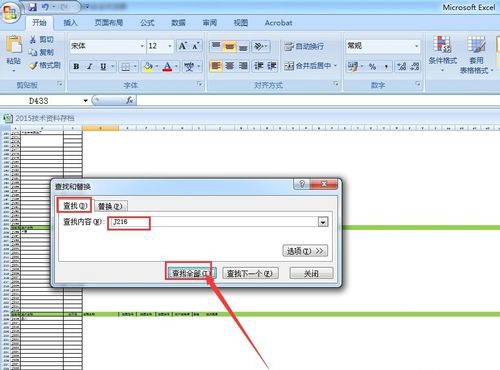
Task: Open the font name dropdown
Action: click(142, 46)
